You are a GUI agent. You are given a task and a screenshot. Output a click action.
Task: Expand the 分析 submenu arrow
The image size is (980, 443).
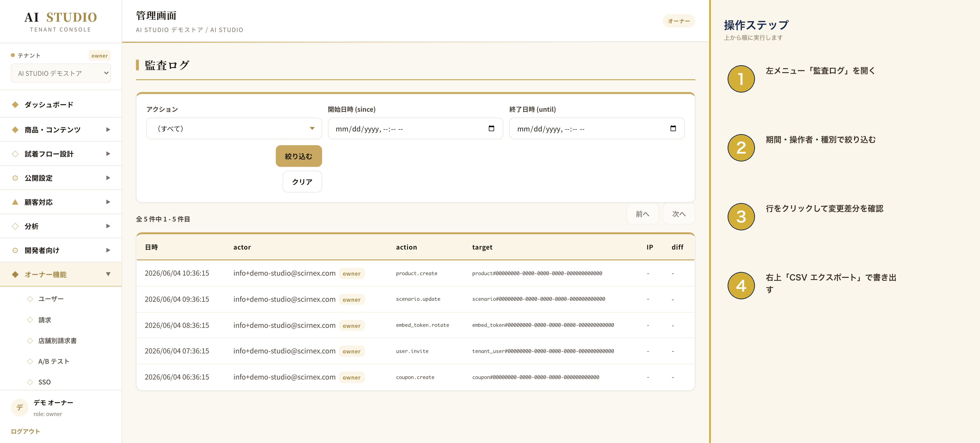pyautogui.click(x=108, y=226)
